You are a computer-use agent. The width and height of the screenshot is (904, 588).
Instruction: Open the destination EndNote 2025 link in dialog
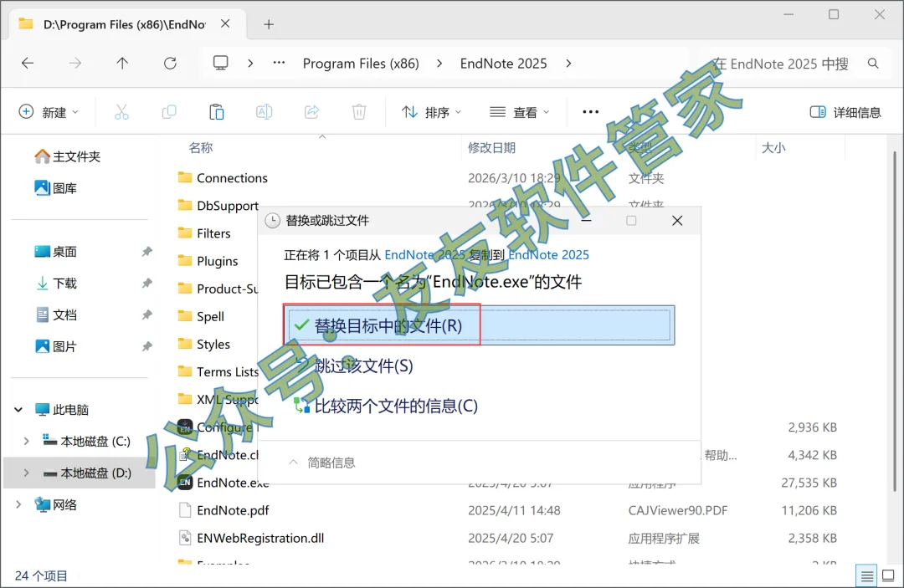pos(549,254)
